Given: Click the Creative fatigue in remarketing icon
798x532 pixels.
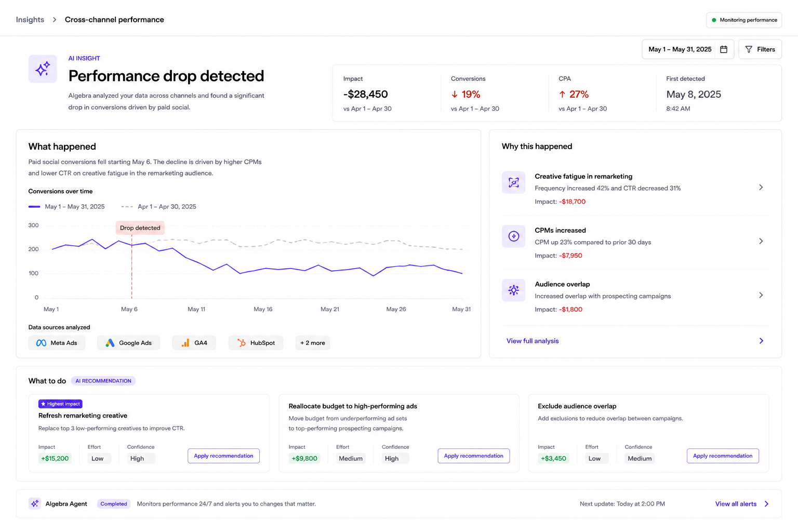Looking at the screenshot, I should pos(513,182).
